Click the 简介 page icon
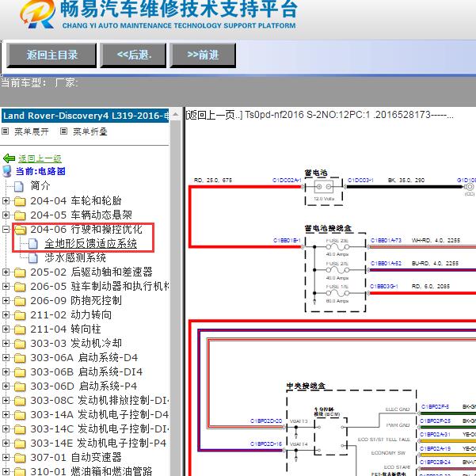 19,186
